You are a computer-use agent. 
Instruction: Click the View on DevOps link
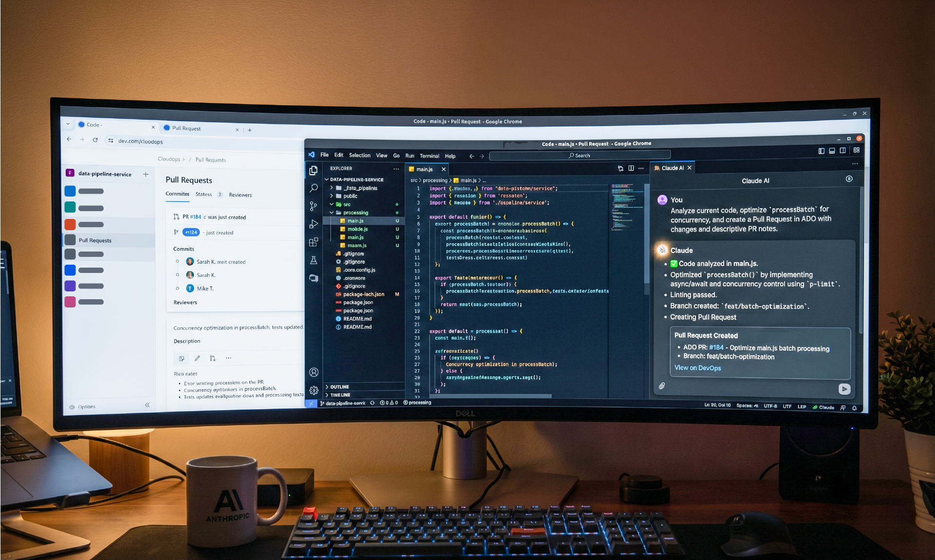point(697,368)
